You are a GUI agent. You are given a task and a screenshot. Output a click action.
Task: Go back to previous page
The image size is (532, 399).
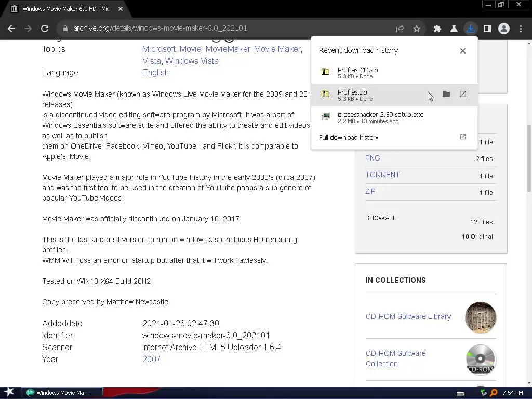click(11, 29)
